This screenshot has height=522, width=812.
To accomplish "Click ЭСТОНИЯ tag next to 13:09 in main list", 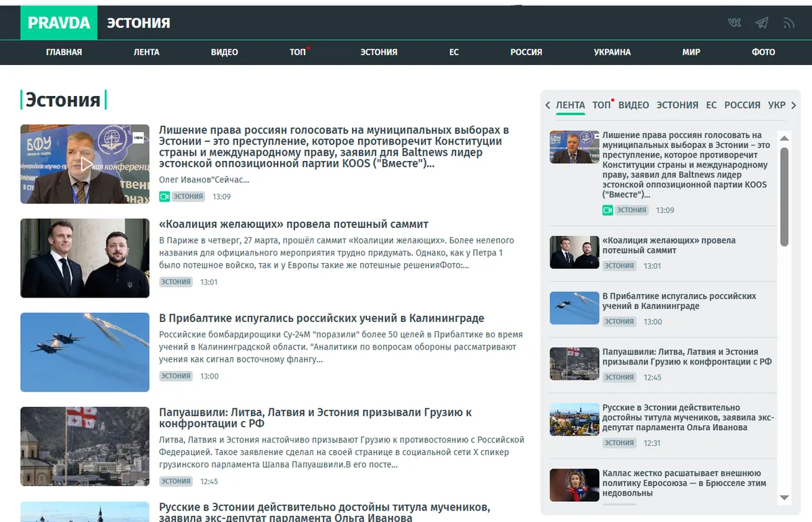I will (187, 197).
